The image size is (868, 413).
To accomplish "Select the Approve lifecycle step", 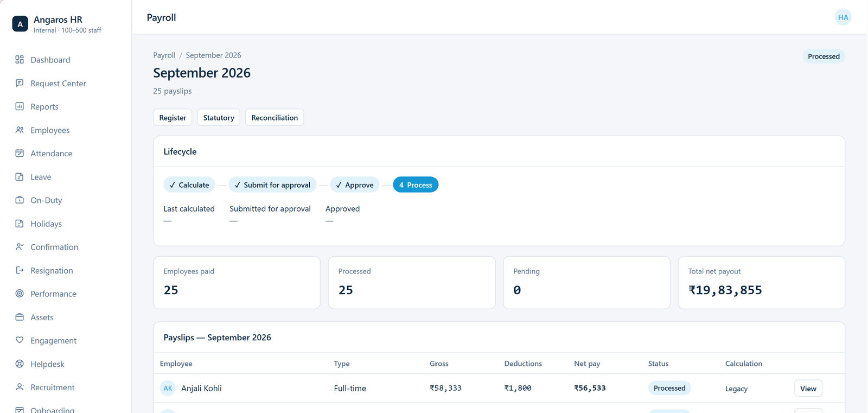I will pos(355,185).
